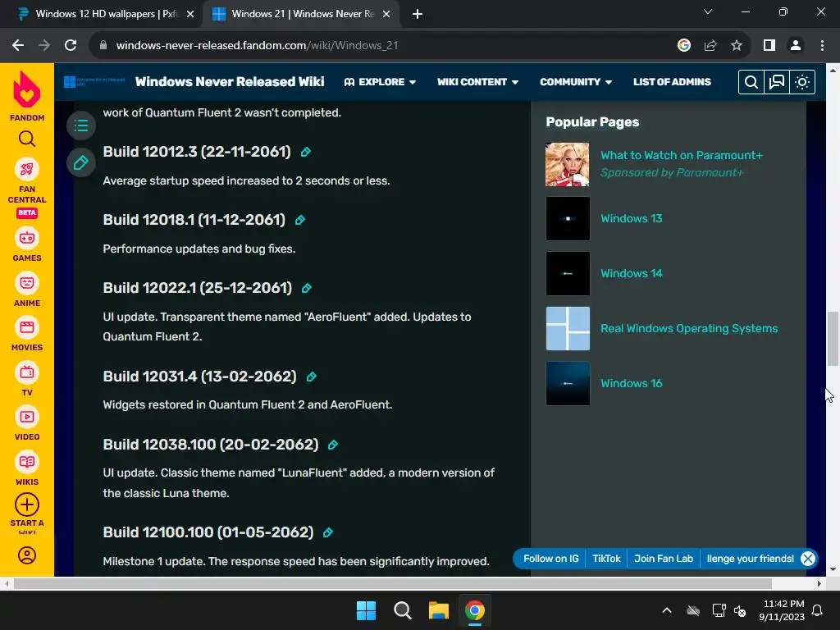Edit section Build 12018.1 pencil icon
The height and width of the screenshot is (630, 840).
click(300, 220)
